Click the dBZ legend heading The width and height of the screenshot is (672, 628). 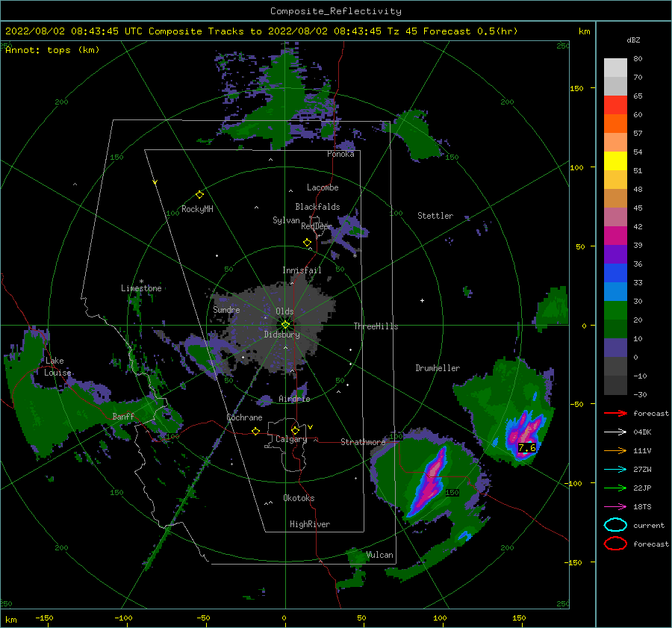tap(633, 40)
